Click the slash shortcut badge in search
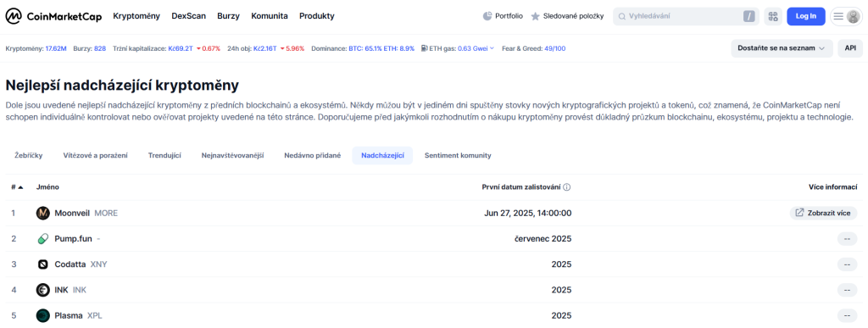 (x=749, y=17)
